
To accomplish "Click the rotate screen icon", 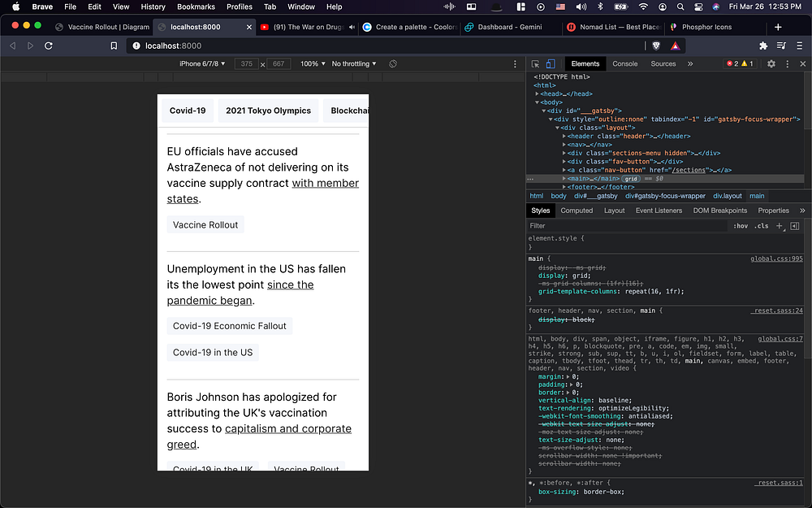I will pyautogui.click(x=393, y=63).
